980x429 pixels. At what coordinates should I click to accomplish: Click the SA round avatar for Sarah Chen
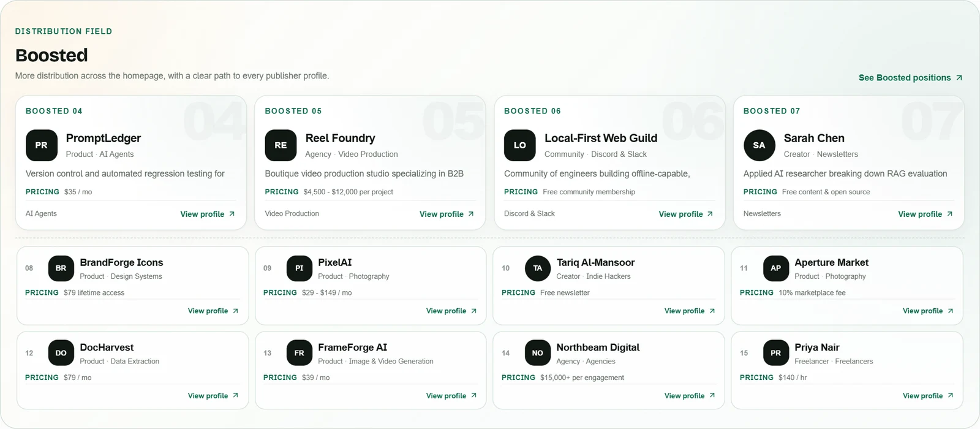tap(759, 145)
